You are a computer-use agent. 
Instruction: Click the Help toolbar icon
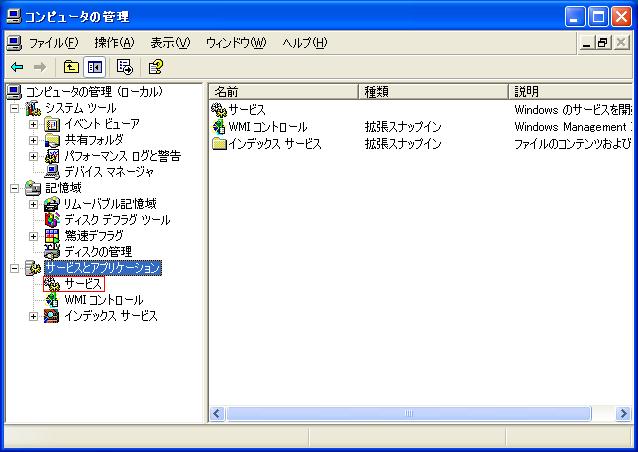click(x=156, y=67)
